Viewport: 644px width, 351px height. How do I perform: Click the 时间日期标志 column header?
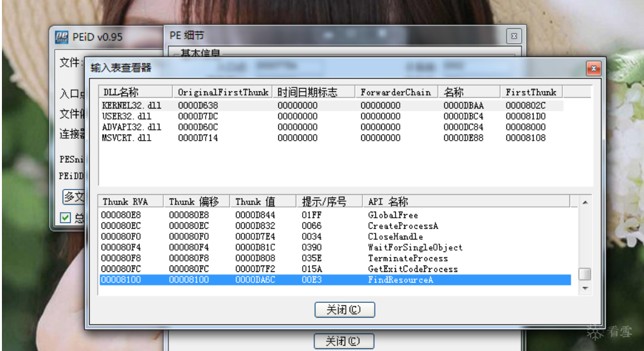click(x=314, y=92)
